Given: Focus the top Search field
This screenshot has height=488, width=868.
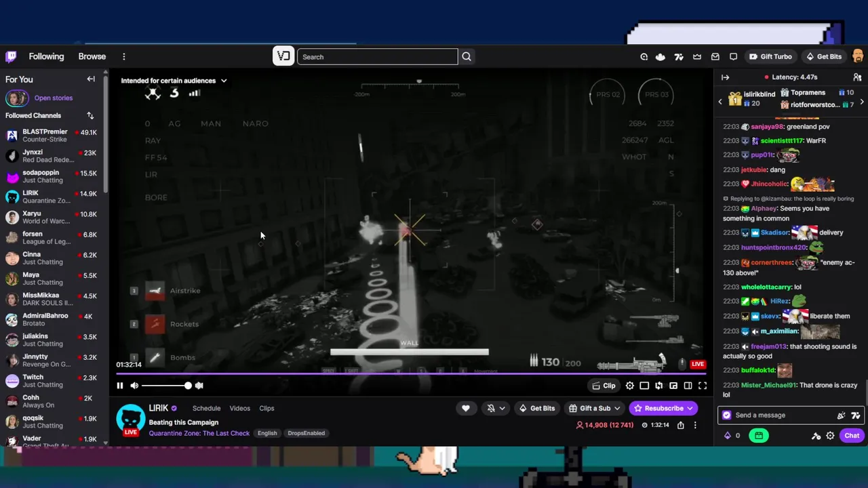Looking at the screenshot, I should coord(377,57).
